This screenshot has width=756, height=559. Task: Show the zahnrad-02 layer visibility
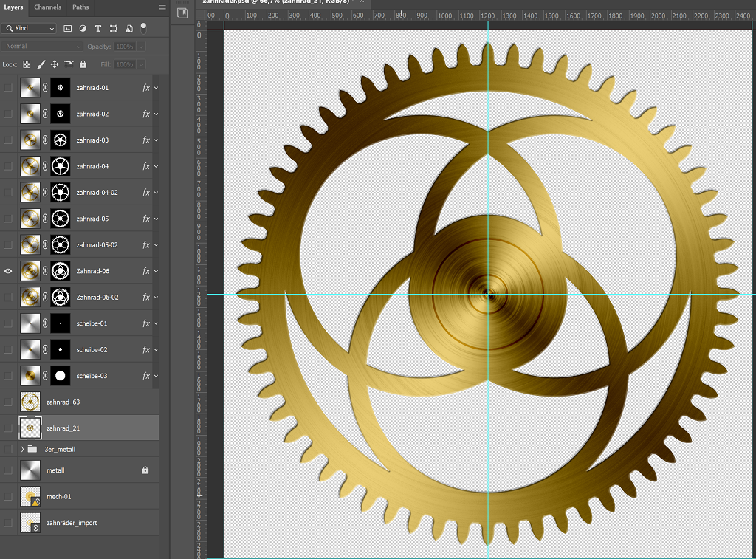pos(8,114)
